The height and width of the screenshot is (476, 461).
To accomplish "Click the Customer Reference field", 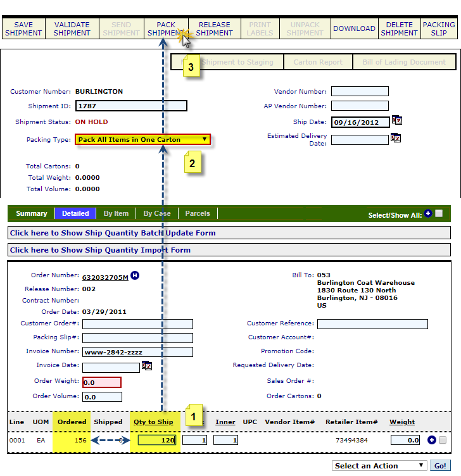I will 372,323.
